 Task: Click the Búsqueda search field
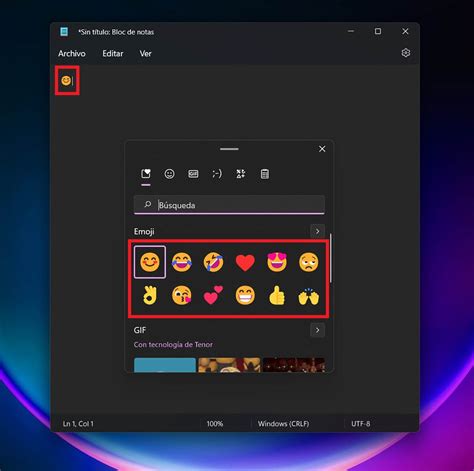(x=229, y=205)
